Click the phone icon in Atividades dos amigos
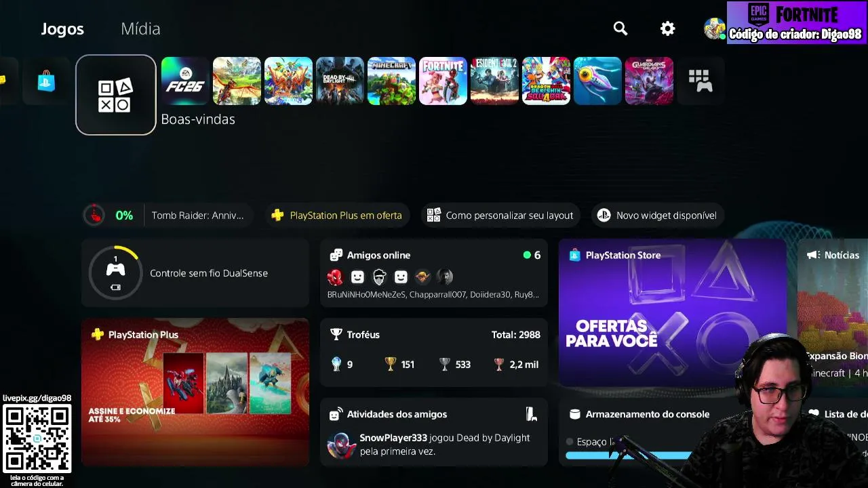This screenshot has height=488, width=868. tap(532, 414)
